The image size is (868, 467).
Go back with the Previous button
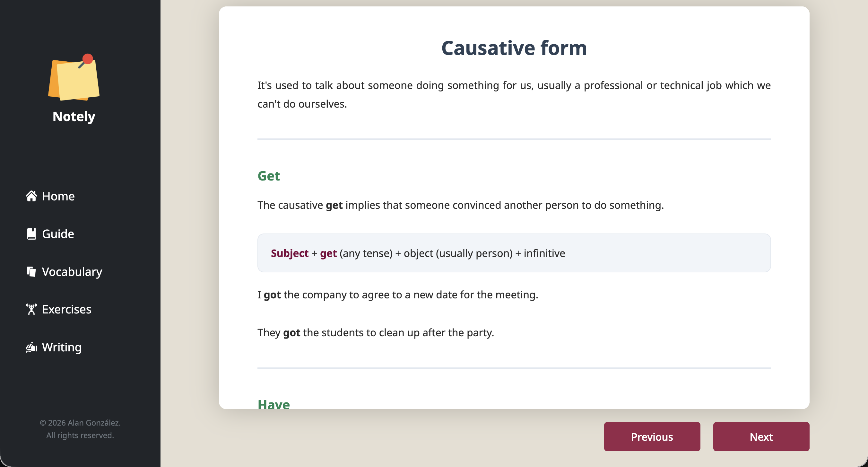(x=652, y=437)
